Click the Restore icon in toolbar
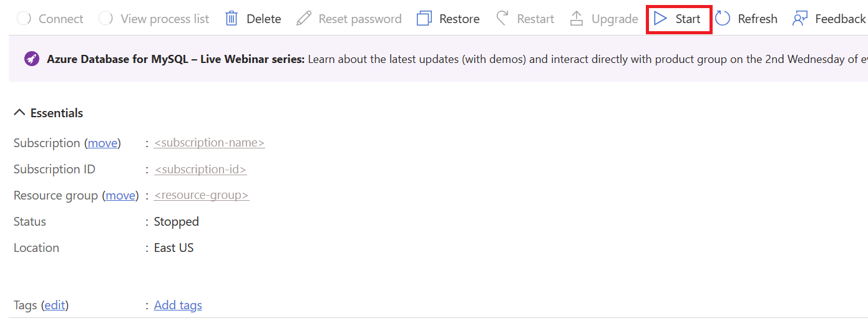868x323 pixels. click(x=424, y=19)
